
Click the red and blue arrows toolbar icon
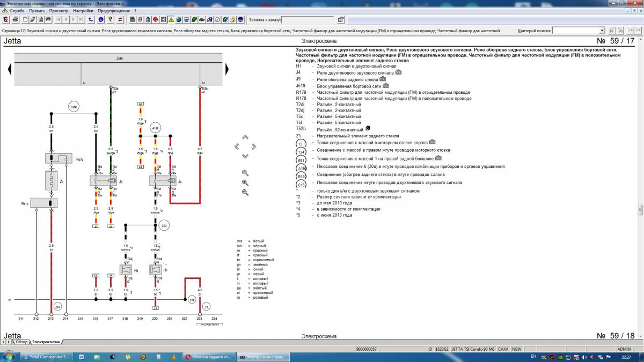tap(120, 20)
